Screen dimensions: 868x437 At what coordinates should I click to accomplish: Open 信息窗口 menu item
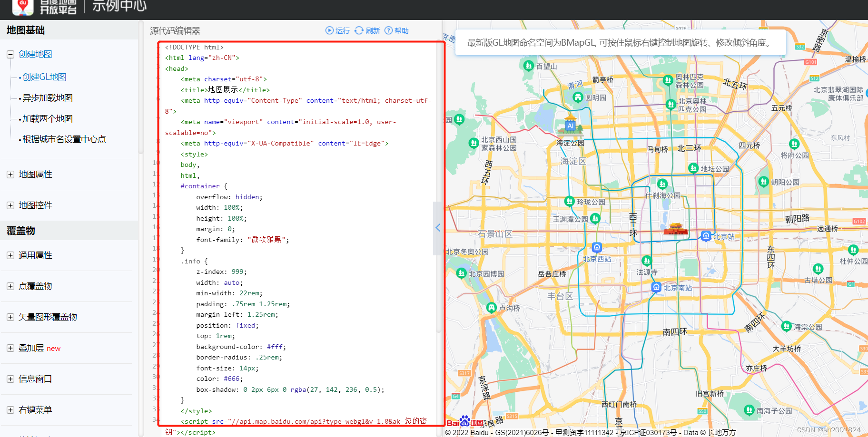[35, 379]
